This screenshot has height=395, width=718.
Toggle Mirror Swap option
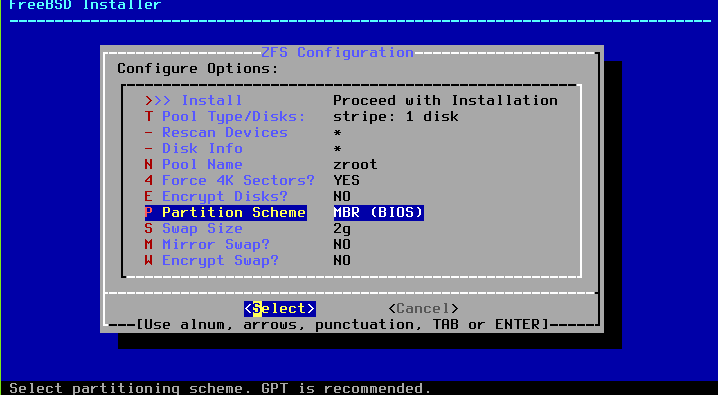point(207,244)
